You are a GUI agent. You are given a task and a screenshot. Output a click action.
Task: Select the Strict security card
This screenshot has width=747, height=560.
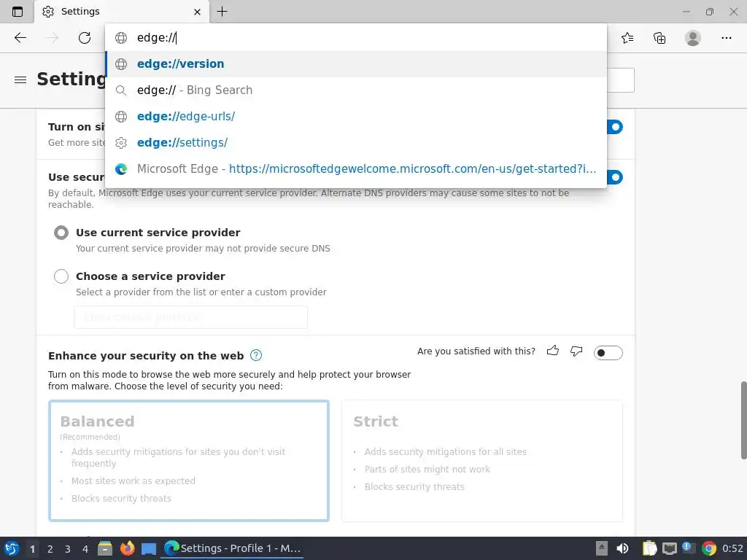[482, 461]
